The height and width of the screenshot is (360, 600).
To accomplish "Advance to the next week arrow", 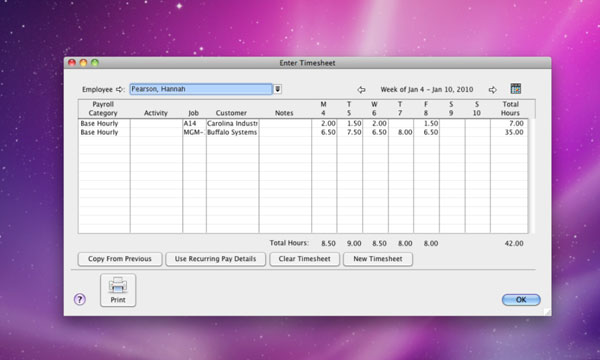I will pos(492,90).
